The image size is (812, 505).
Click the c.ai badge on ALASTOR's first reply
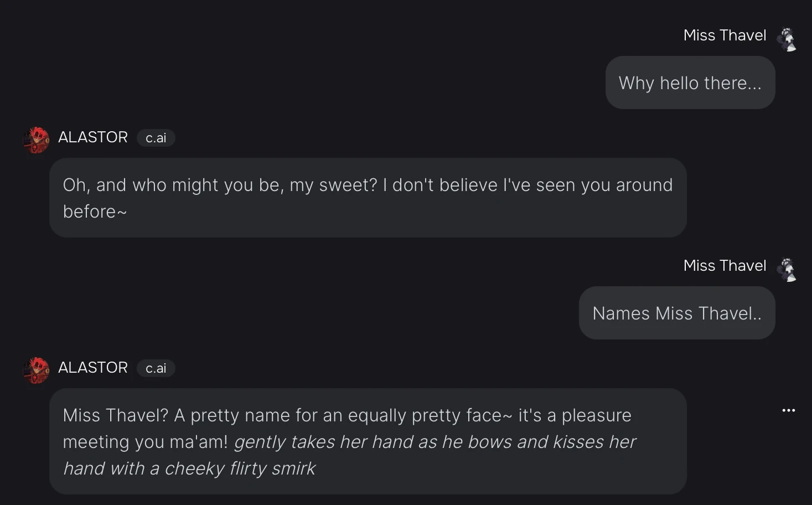[x=156, y=138]
